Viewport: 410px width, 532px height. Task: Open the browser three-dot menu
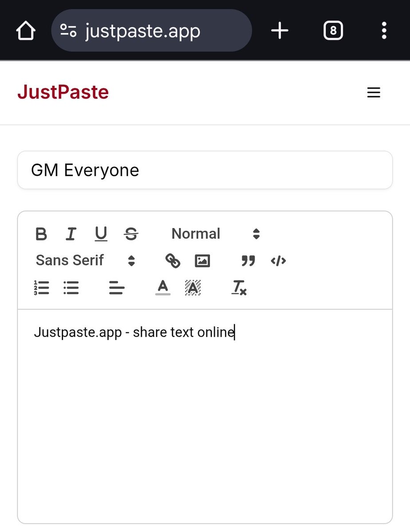[x=384, y=30]
